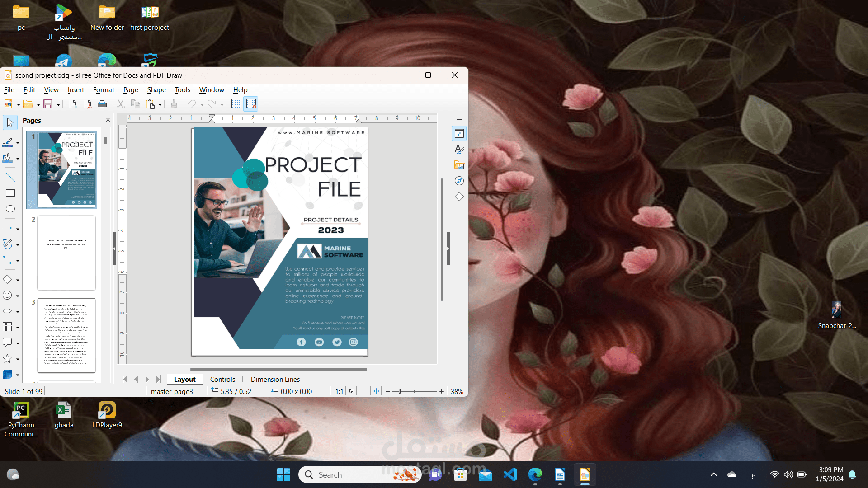Screen dimensions: 868x488
Task: Toggle the Display Grid button
Action: (236, 104)
